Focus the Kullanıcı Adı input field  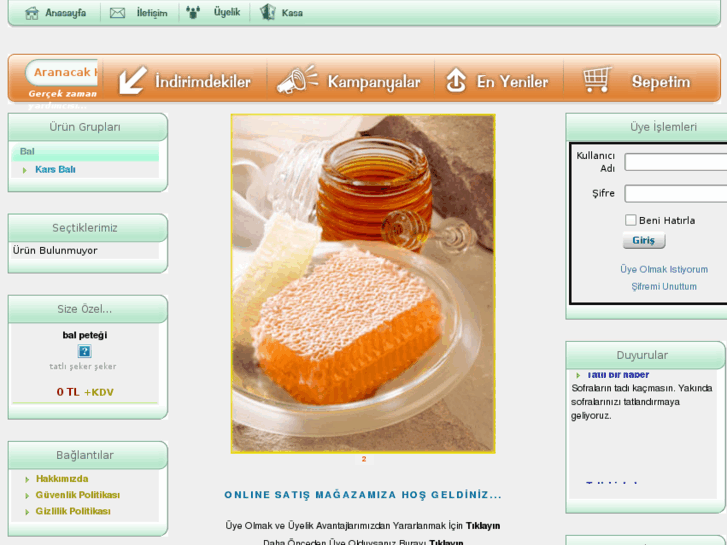click(676, 162)
